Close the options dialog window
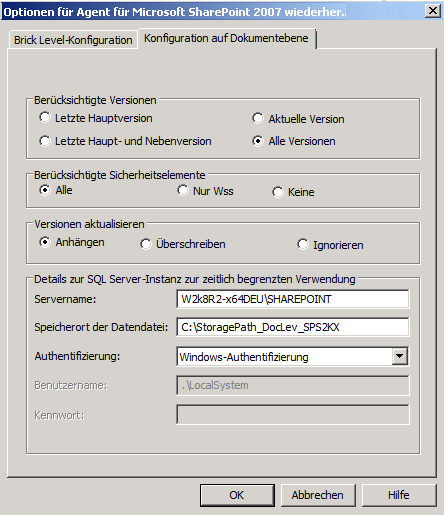This screenshot has width=444, height=515. [433, 11]
